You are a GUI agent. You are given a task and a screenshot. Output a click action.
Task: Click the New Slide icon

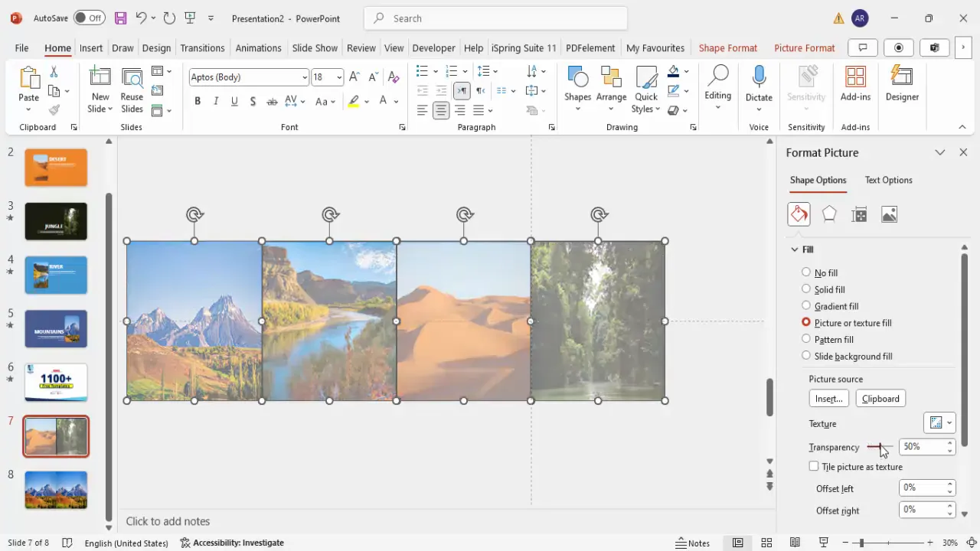click(x=100, y=77)
